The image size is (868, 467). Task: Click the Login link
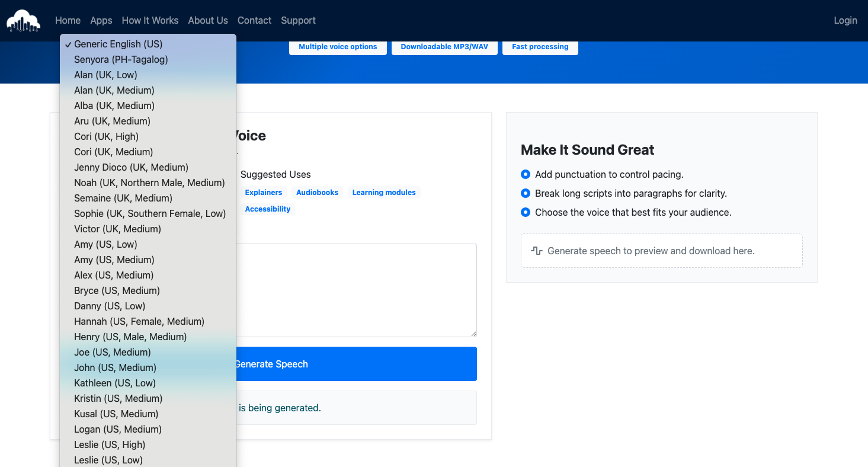coord(845,20)
